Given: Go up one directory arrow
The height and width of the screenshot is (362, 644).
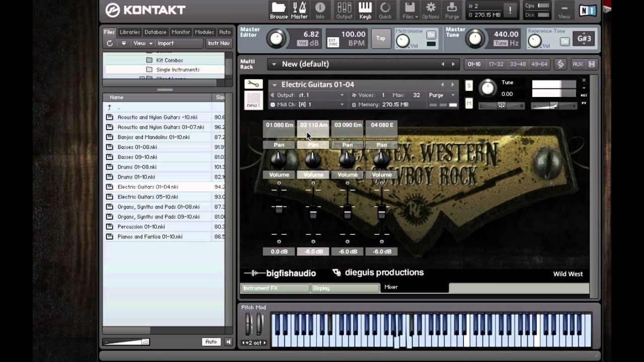Looking at the screenshot, I should [109, 108].
